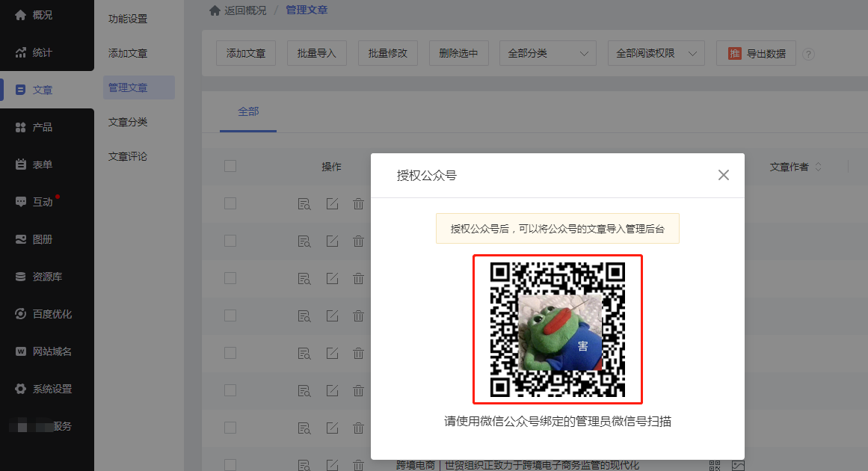Open 互动 with the red notification dot

click(x=37, y=202)
